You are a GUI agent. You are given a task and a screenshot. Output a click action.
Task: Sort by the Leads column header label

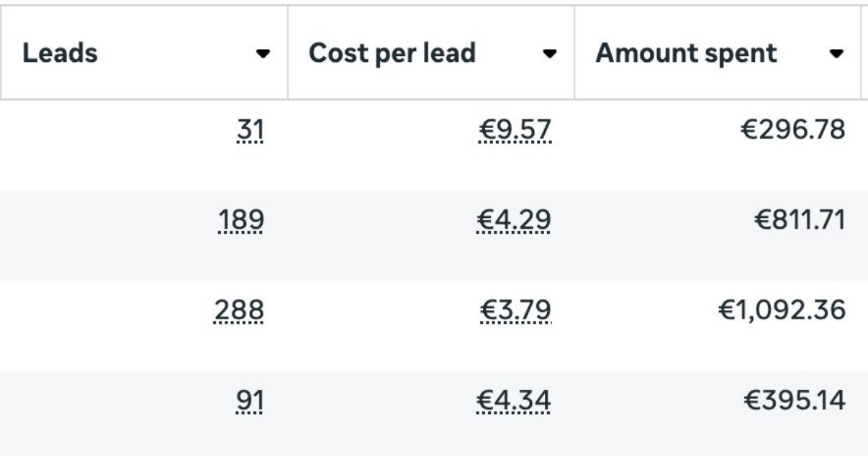coord(60,53)
